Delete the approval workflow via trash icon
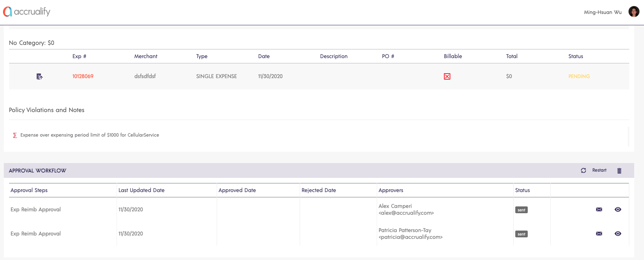 click(x=619, y=171)
